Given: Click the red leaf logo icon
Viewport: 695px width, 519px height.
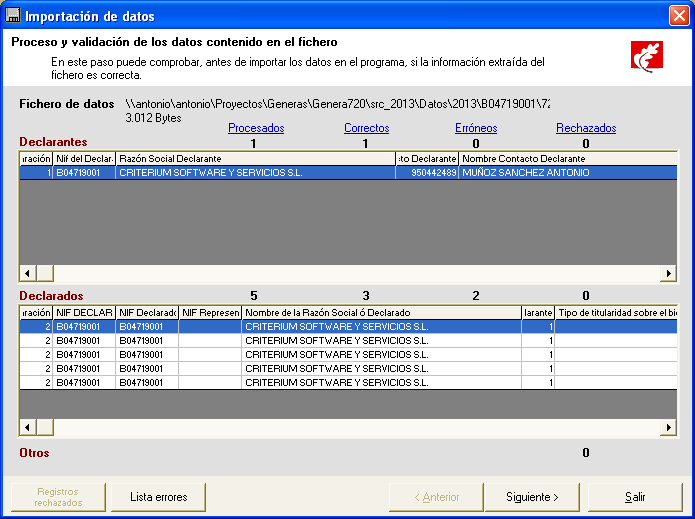Looking at the screenshot, I should 647,56.
